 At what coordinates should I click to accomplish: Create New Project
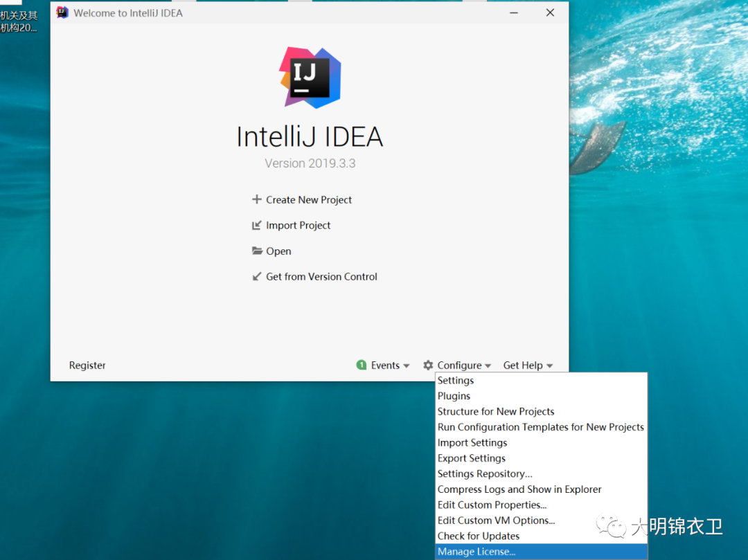tap(309, 199)
